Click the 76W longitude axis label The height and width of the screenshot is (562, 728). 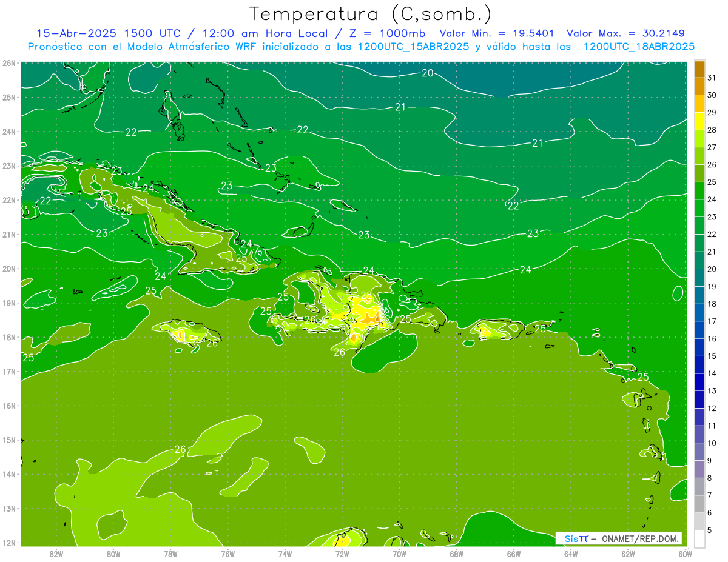pos(228,554)
